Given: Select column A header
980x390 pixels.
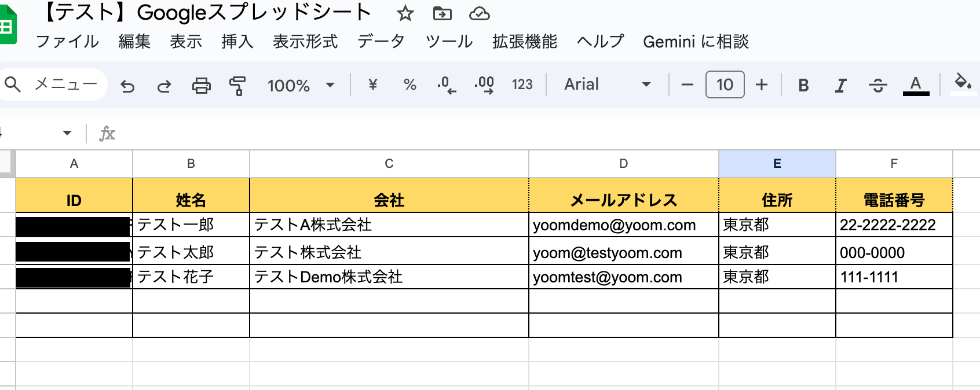Looking at the screenshot, I should (74, 164).
